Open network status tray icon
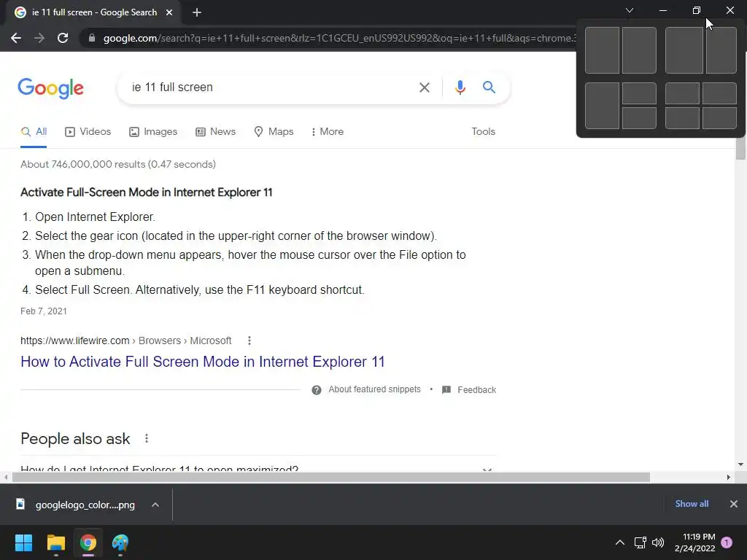Image resolution: width=747 pixels, height=560 pixels. 640,542
